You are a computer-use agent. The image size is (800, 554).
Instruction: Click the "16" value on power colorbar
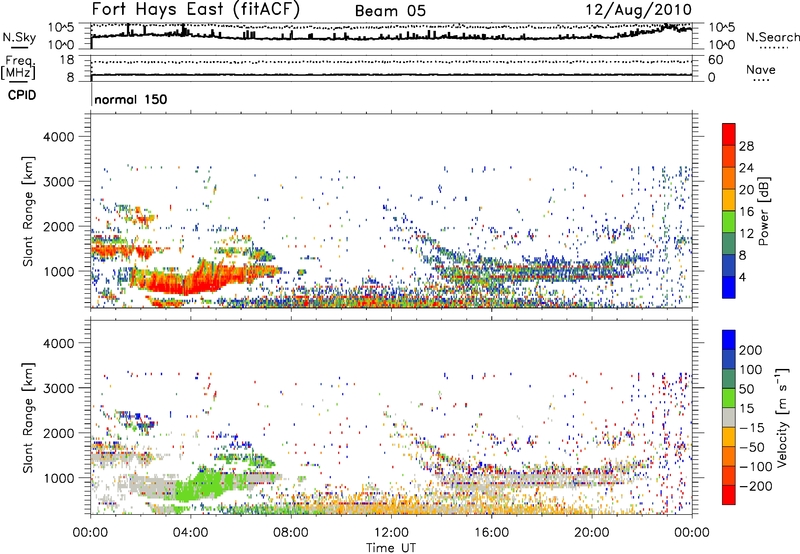pyautogui.click(x=746, y=212)
